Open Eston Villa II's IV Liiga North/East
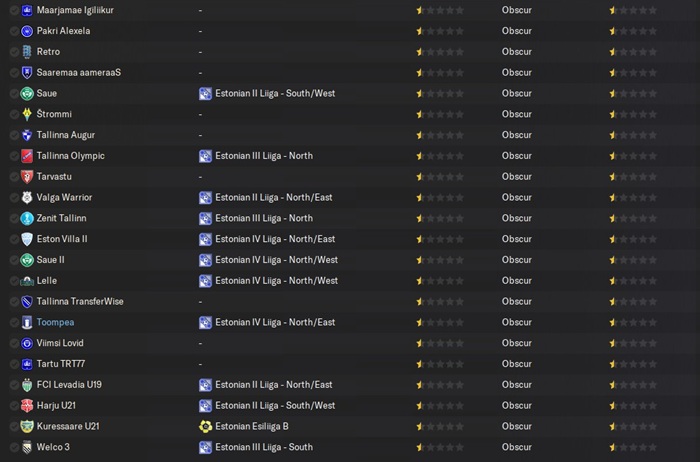Screen dimensions: 700x462 coord(275,239)
